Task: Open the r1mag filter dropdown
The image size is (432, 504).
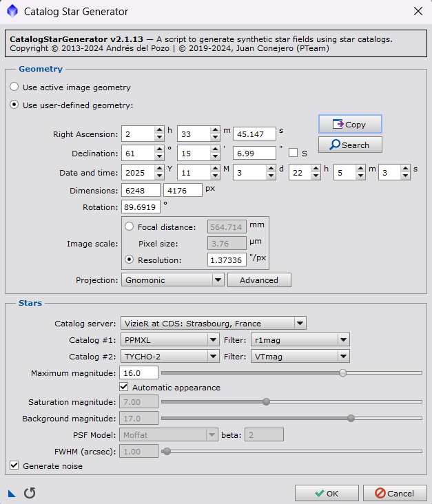Action: [x=300, y=339]
